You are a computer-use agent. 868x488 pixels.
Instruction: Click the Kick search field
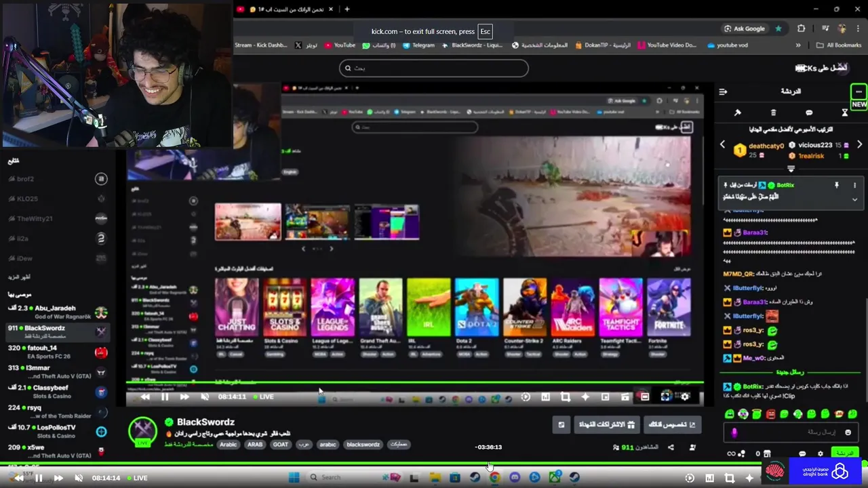(x=434, y=68)
